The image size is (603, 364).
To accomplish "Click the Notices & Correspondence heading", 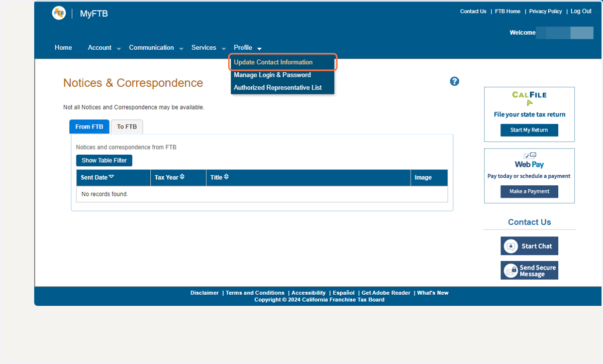I will click(133, 83).
